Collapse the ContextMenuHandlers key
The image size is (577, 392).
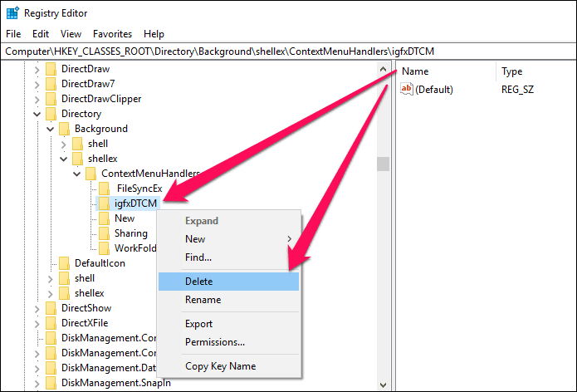77,174
